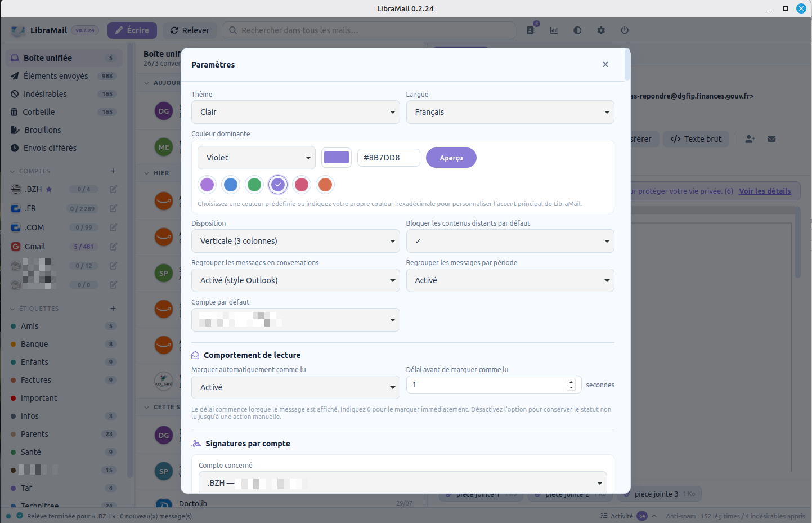Click the LibraMail logo icon
This screenshot has height=523, width=812.
pyautogui.click(x=18, y=30)
